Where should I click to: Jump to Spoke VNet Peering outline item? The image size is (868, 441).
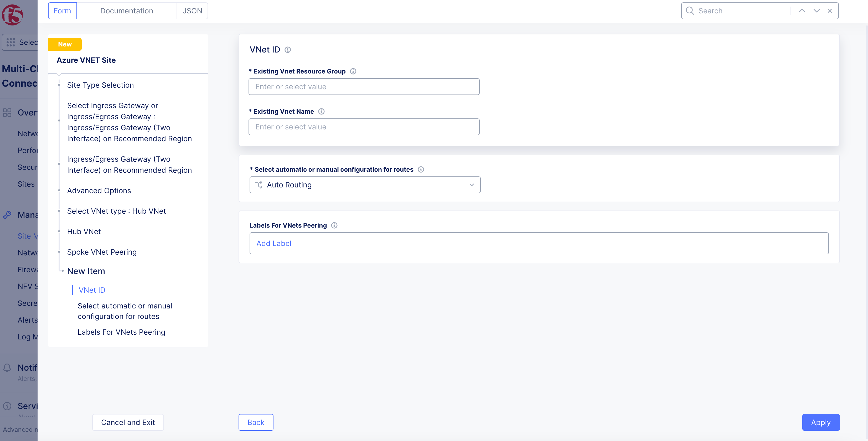pos(101,252)
